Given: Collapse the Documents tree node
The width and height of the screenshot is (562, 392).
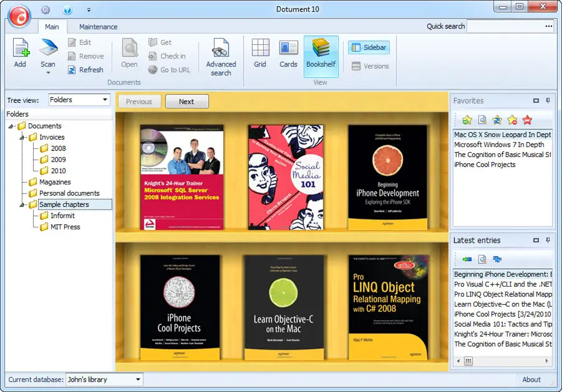Looking at the screenshot, I should [11, 126].
